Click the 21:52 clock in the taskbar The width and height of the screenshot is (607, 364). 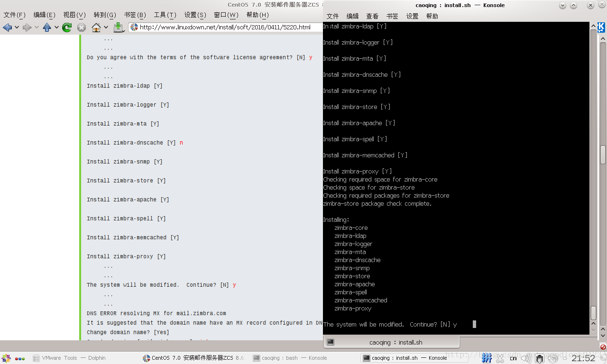tap(583, 359)
